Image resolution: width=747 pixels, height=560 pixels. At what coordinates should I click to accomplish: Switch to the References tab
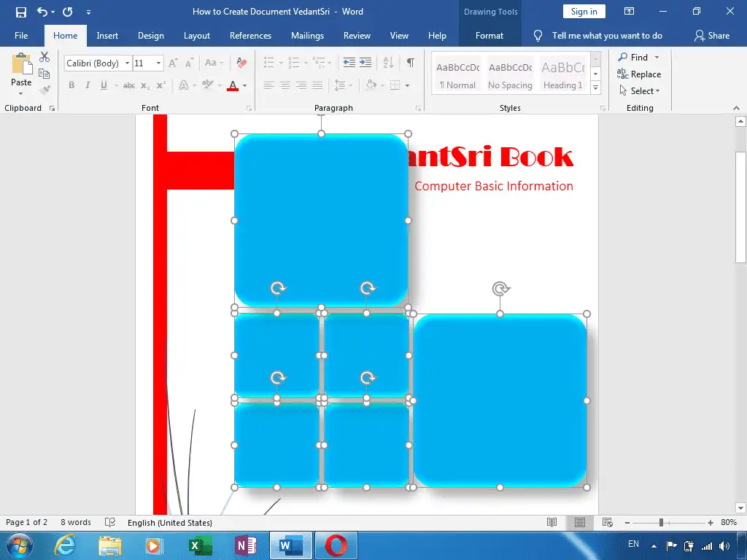click(x=250, y=36)
